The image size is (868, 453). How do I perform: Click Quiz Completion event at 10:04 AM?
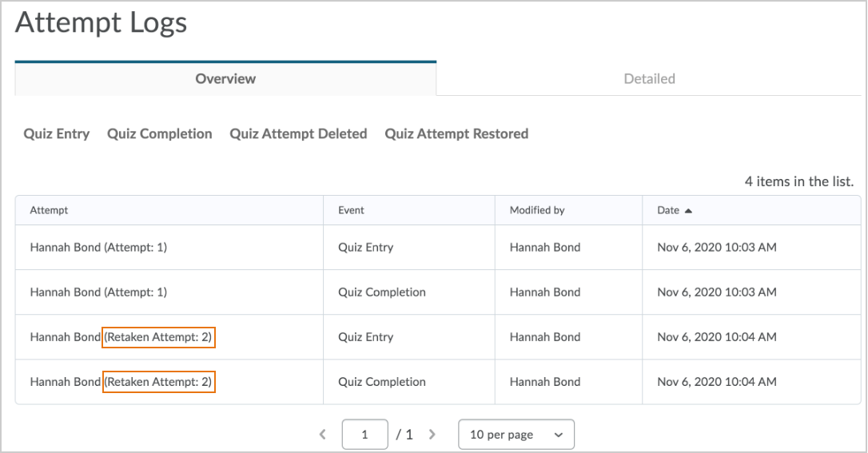click(x=381, y=382)
